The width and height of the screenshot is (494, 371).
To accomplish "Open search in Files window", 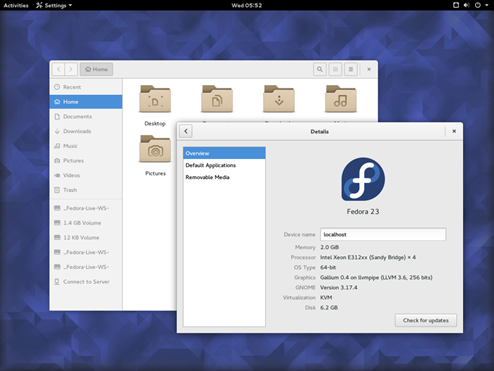I will 320,69.
